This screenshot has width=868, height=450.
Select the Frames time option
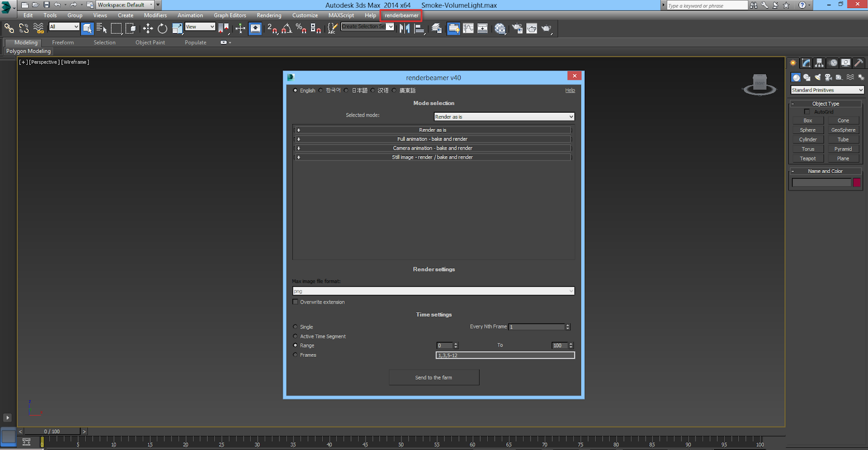click(295, 355)
